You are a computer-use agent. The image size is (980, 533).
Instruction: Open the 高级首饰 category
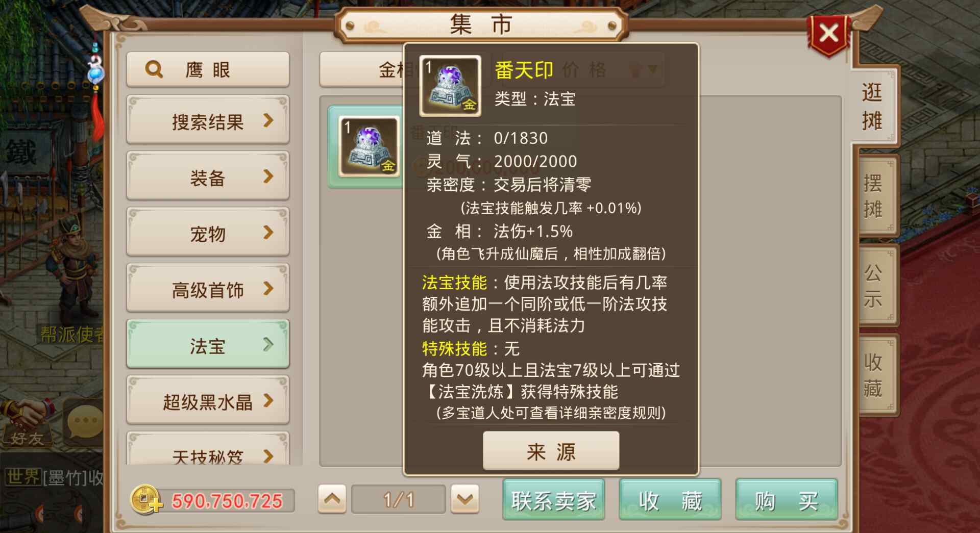pyautogui.click(x=208, y=289)
